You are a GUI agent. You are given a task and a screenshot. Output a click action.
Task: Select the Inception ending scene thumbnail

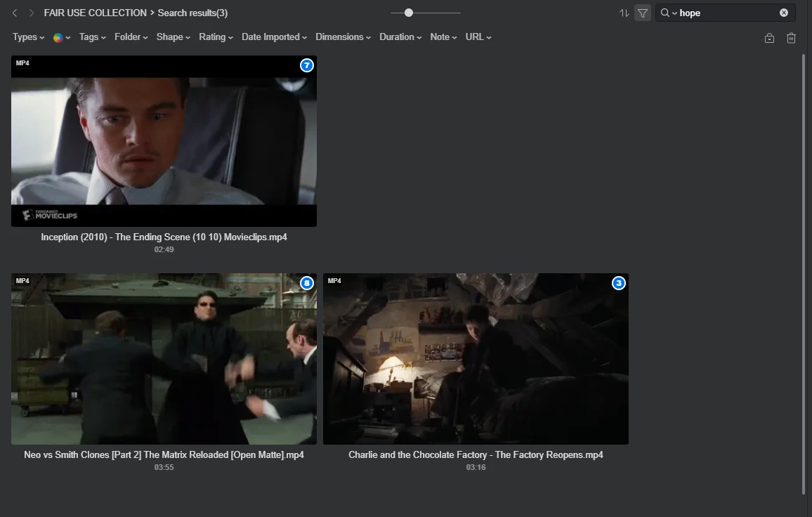164,140
